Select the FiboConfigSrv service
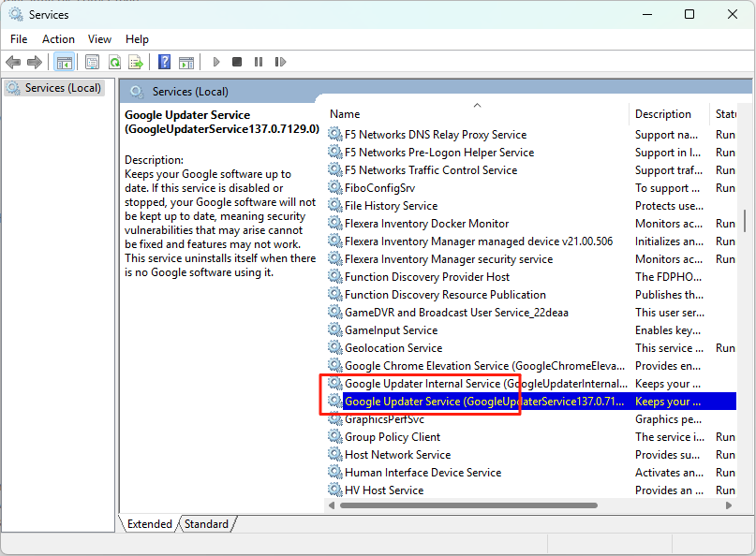756x556 pixels. coord(380,188)
